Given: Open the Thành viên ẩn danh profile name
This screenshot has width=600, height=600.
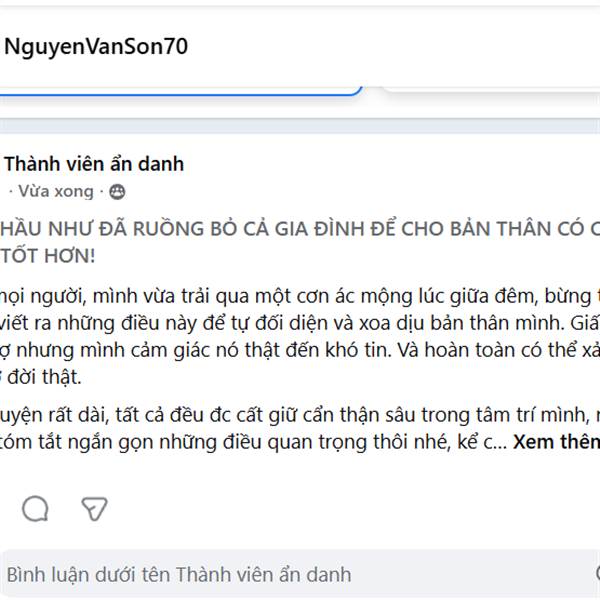Looking at the screenshot, I should [x=94, y=164].
